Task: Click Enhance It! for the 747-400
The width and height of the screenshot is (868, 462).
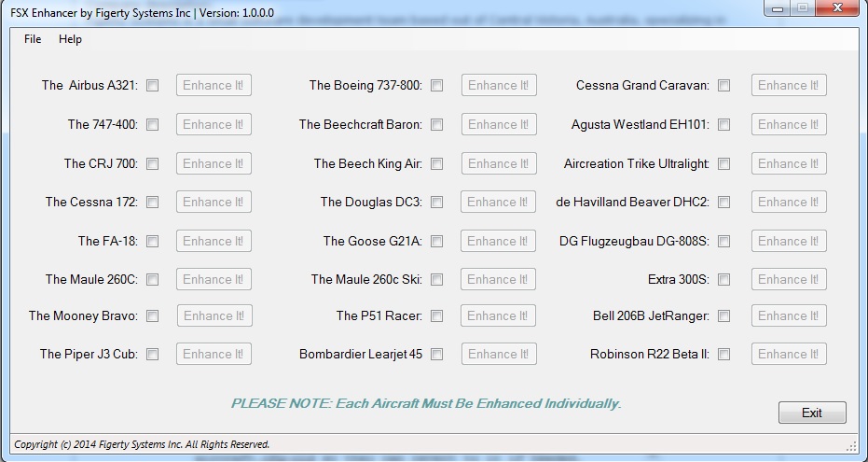Action: pos(214,125)
